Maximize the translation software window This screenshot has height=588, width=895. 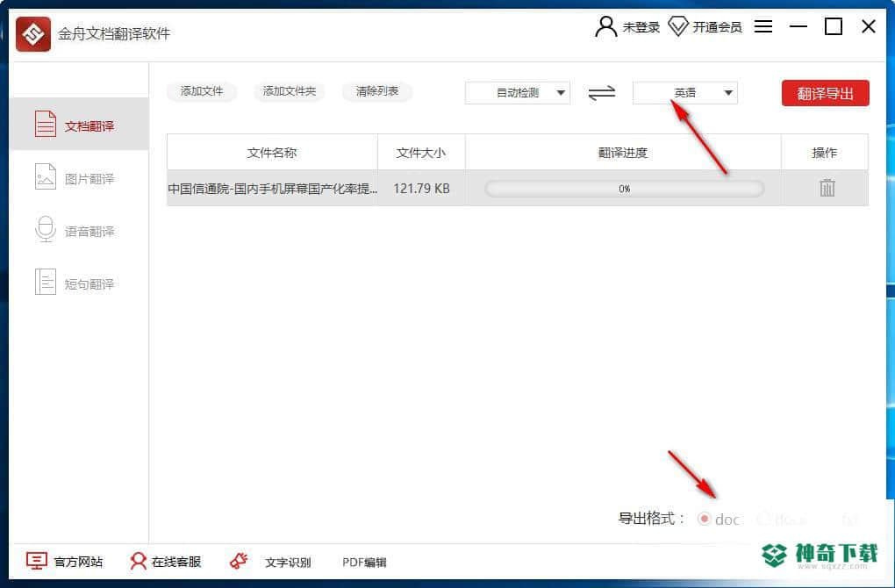(834, 26)
